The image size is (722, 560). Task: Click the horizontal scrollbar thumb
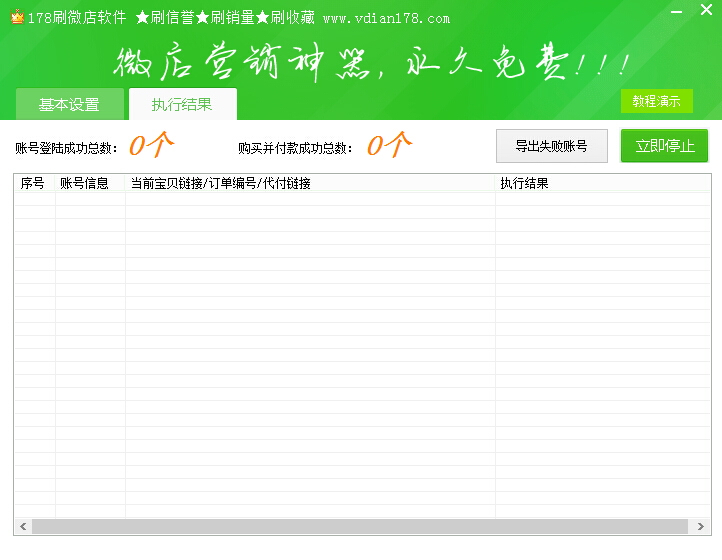(x=360, y=526)
